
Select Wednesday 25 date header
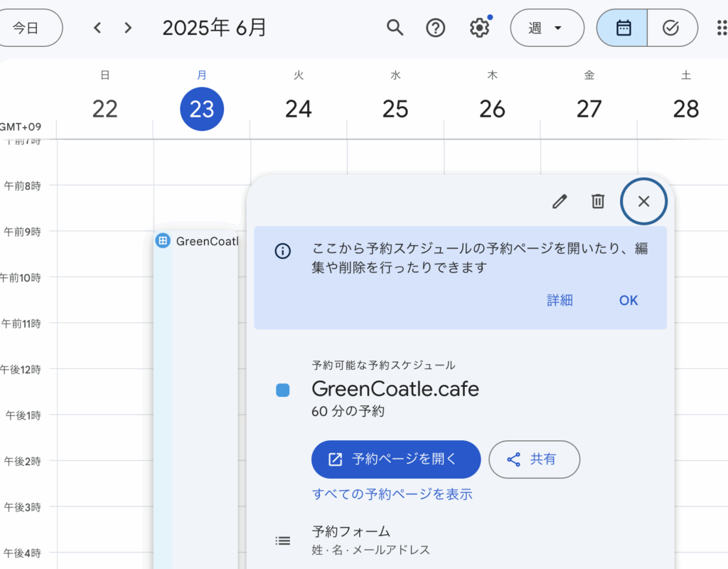tap(395, 109)
